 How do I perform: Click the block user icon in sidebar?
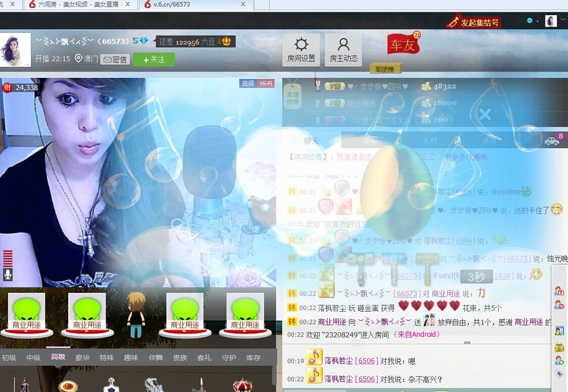559,304
